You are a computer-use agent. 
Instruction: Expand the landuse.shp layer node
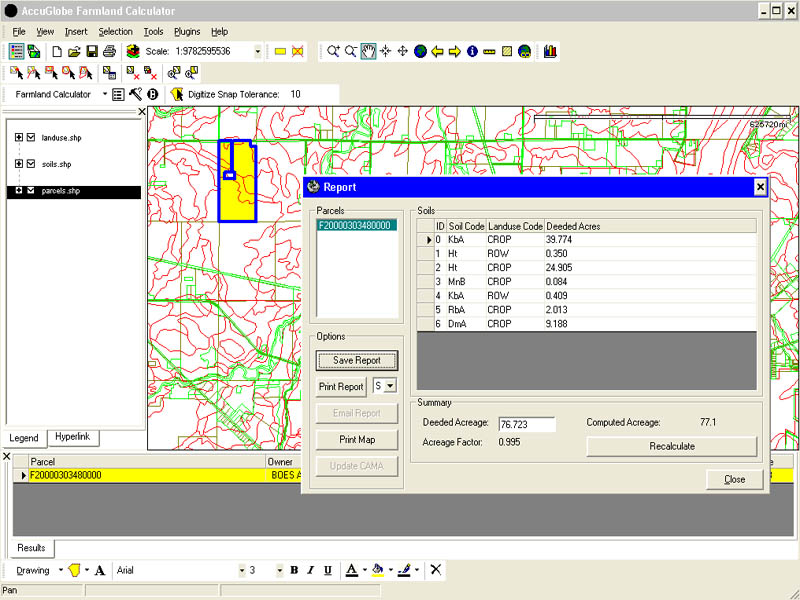click(19, 137)
